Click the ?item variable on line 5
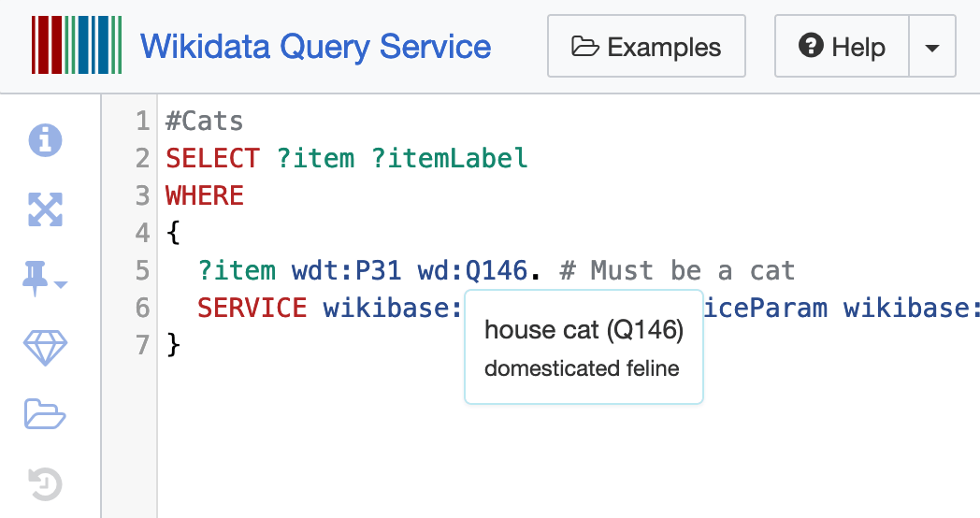980x518 pixels. coord(237,270)
